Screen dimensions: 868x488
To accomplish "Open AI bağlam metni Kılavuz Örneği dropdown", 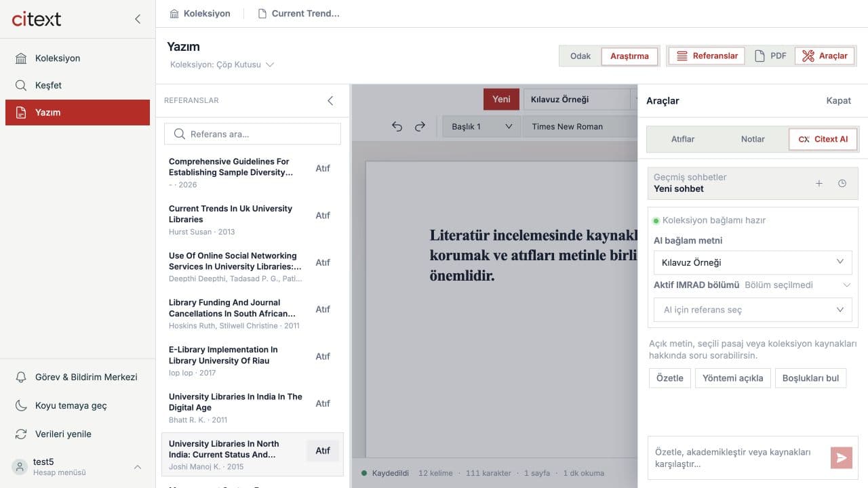I will (x=753, y=262).
